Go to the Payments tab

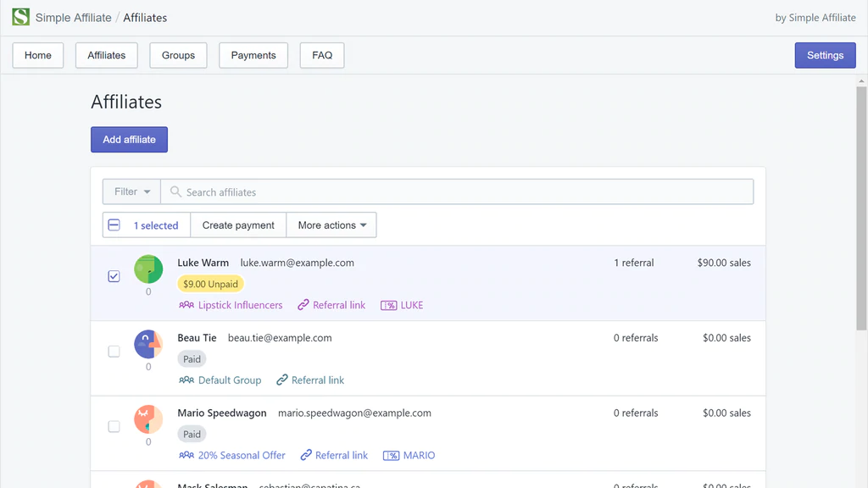click(x=253, y=56)
